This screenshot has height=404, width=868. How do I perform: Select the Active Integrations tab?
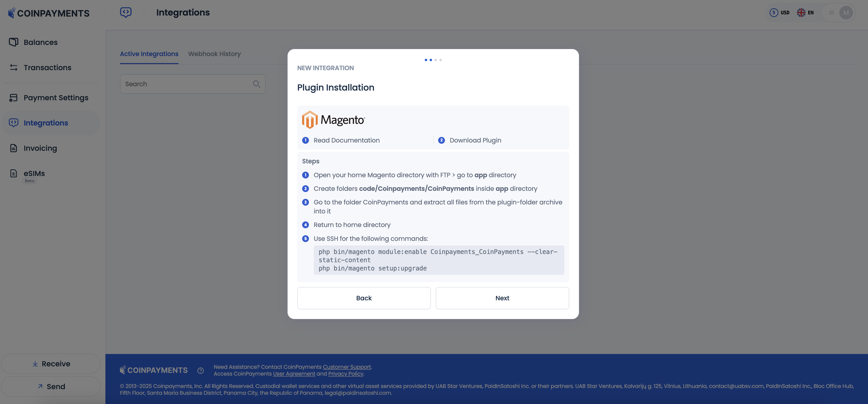(x=149, y=54)
